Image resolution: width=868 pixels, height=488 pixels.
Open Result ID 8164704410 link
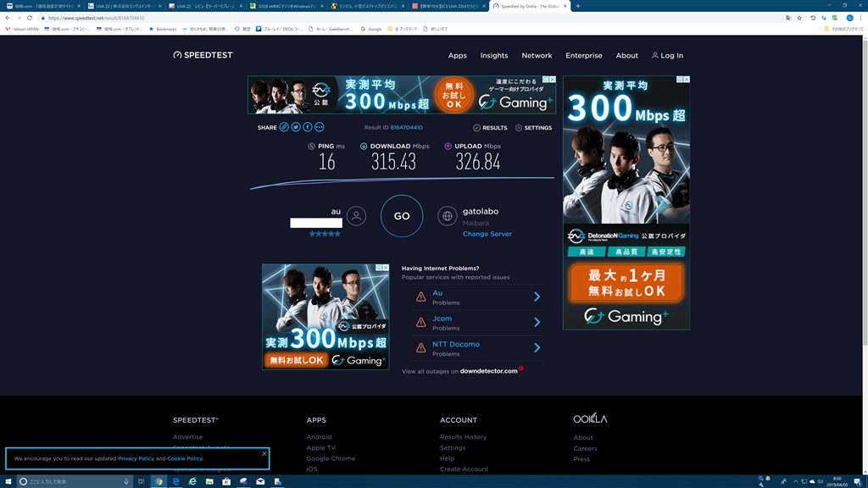[406, 127]
